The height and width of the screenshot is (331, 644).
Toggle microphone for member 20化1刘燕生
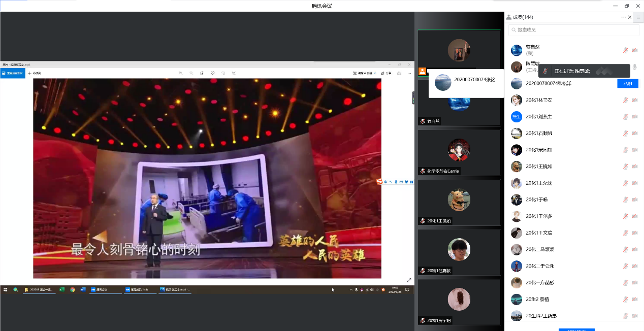[626, 117]
